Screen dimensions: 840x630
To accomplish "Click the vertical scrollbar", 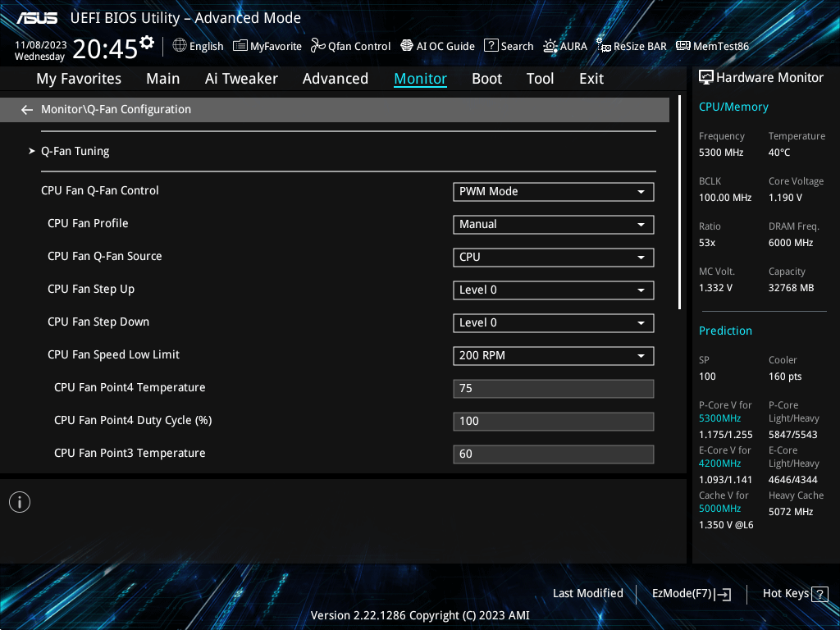I will [679, 203].
